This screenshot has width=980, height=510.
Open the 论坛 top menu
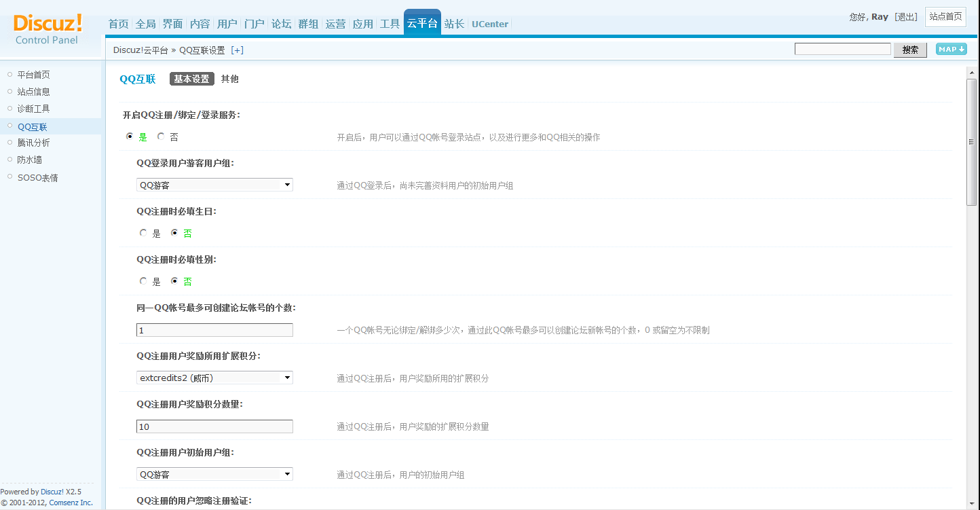coord(281,24)
